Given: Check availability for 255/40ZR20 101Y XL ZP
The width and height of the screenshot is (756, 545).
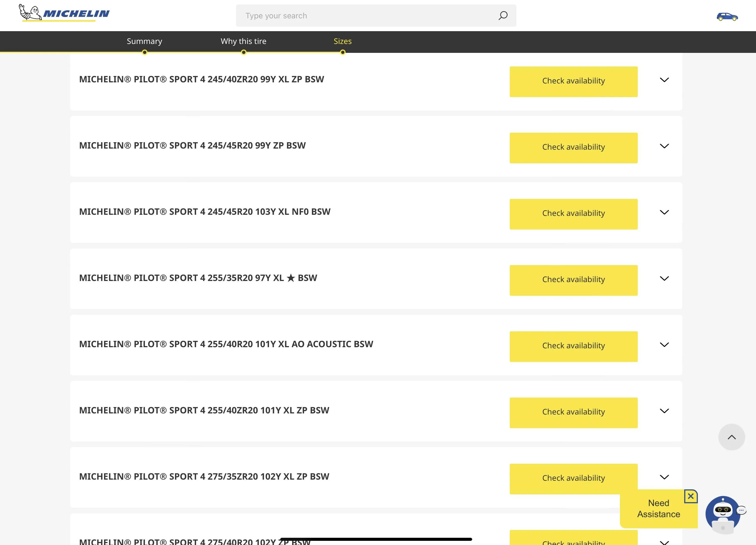Looking at the screenshot, I should [573, 413].
